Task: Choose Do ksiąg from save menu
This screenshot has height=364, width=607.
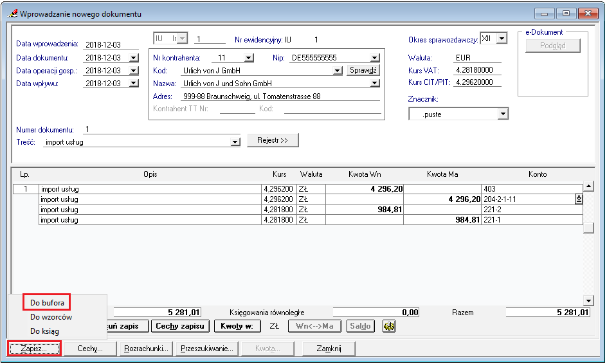Action: click(x=44, y=331)
